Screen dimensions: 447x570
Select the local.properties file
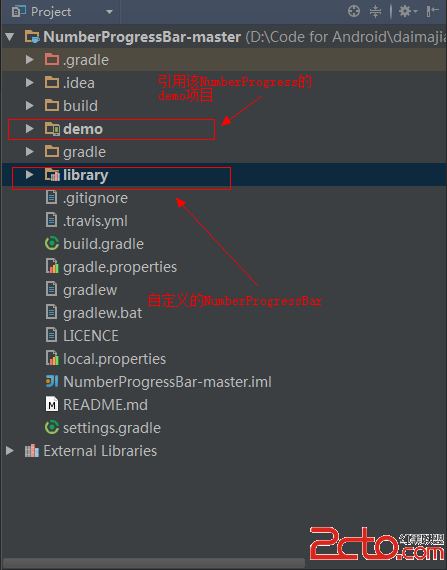tap(114, 359)
